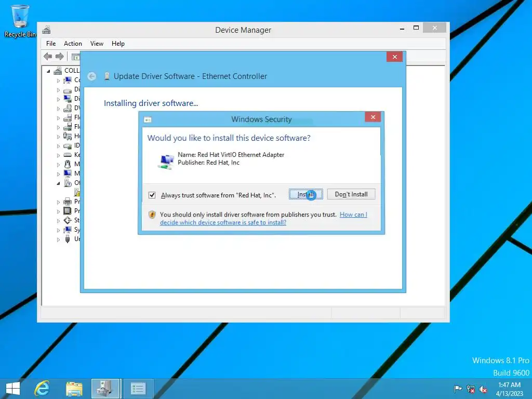
Task: Click the back arrow in Update Driver Software wizard
Action: point(91,76)
